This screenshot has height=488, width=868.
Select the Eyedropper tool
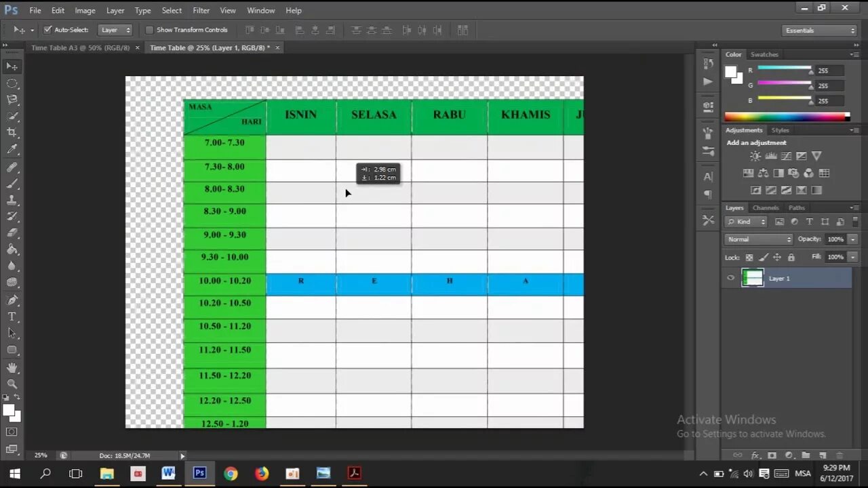pos(12,149)
